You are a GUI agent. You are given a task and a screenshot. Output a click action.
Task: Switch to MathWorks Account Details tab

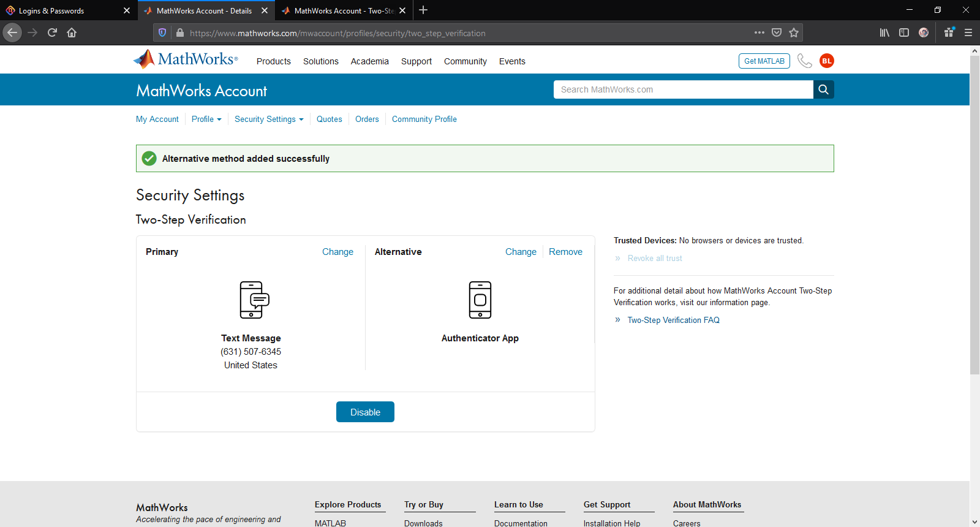(x=206, y=10)
